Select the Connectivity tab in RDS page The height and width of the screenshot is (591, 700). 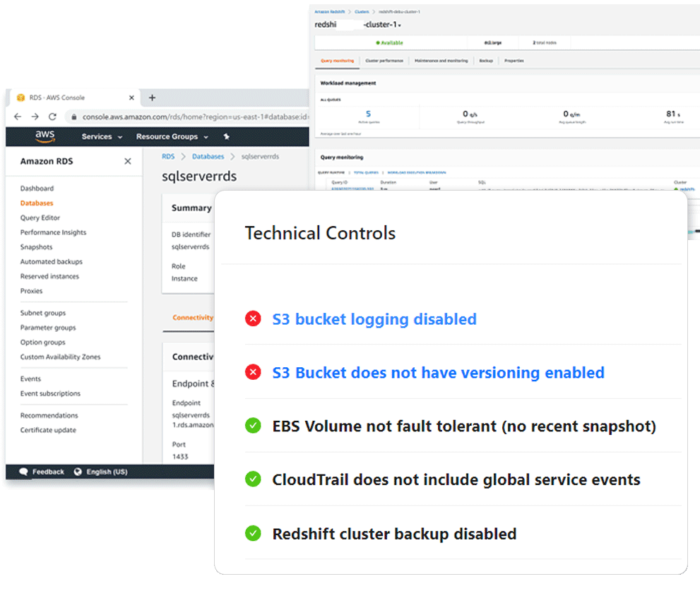[x=192, y=318]
